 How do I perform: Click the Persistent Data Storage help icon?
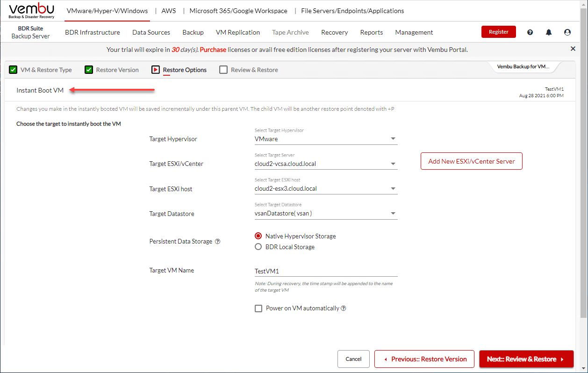click(217, 242)
